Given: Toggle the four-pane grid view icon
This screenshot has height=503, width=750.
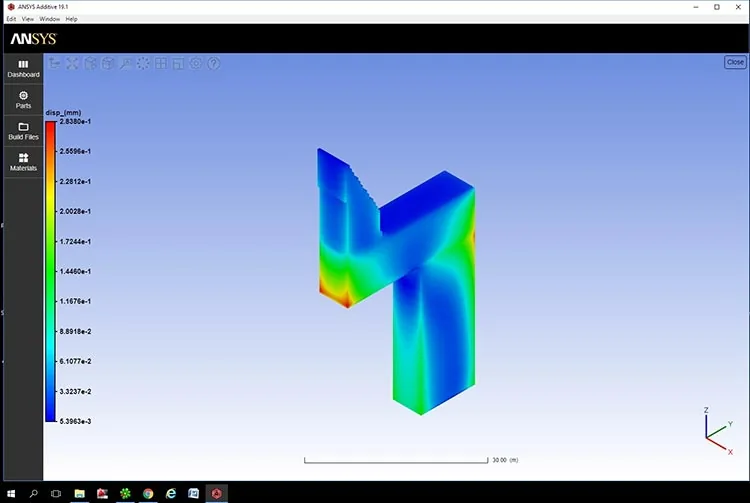Looking at the screenshot, I should 161,63.
